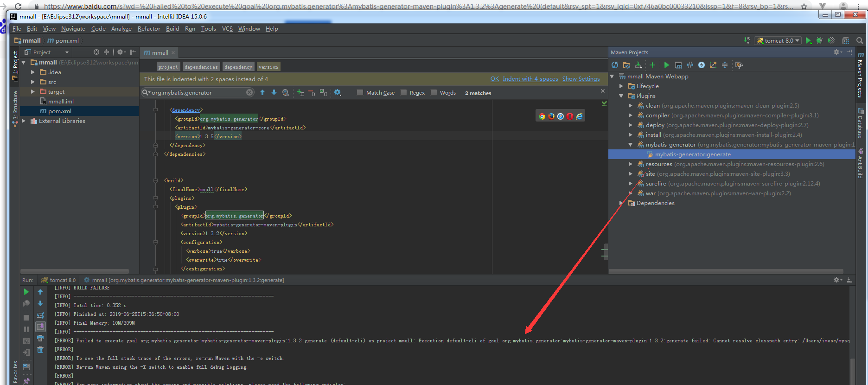Open Maven settings wrench icon

tap(739, 65)
